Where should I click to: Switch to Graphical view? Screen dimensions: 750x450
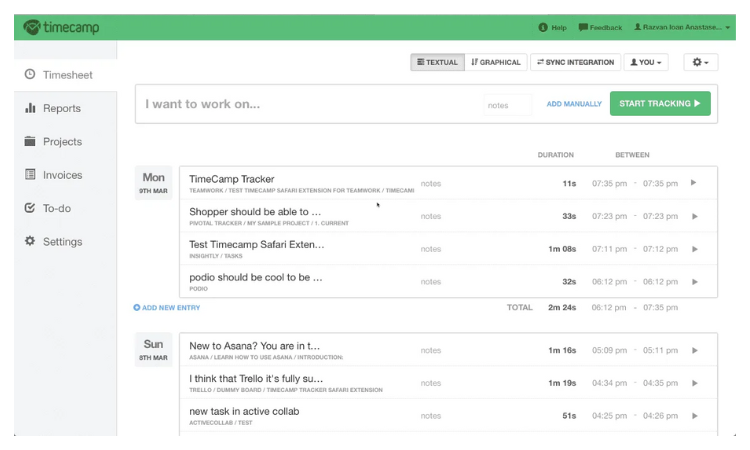[x=496, y=62]
